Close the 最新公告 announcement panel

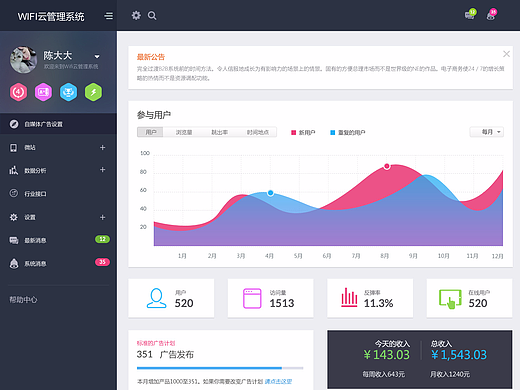click(x=506, y=54)
